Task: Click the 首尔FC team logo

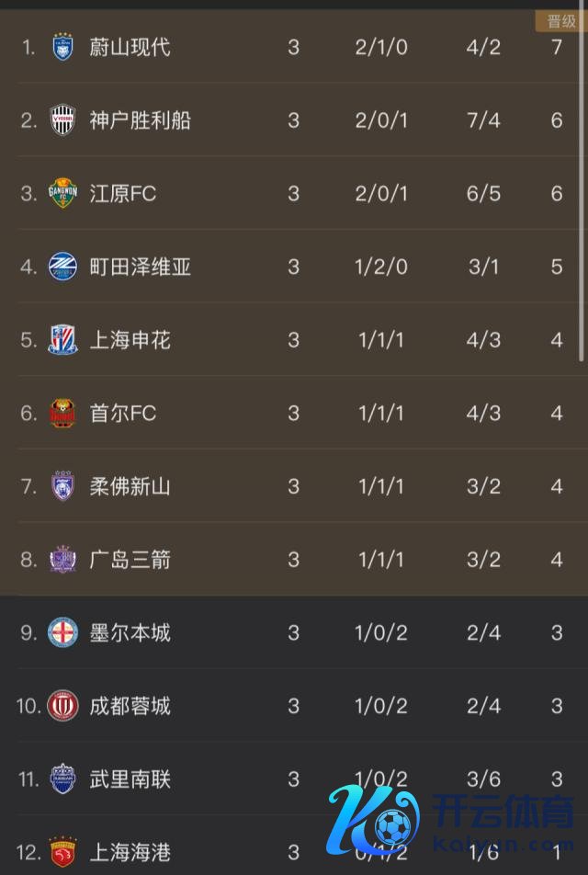Action: coord(63,413)
